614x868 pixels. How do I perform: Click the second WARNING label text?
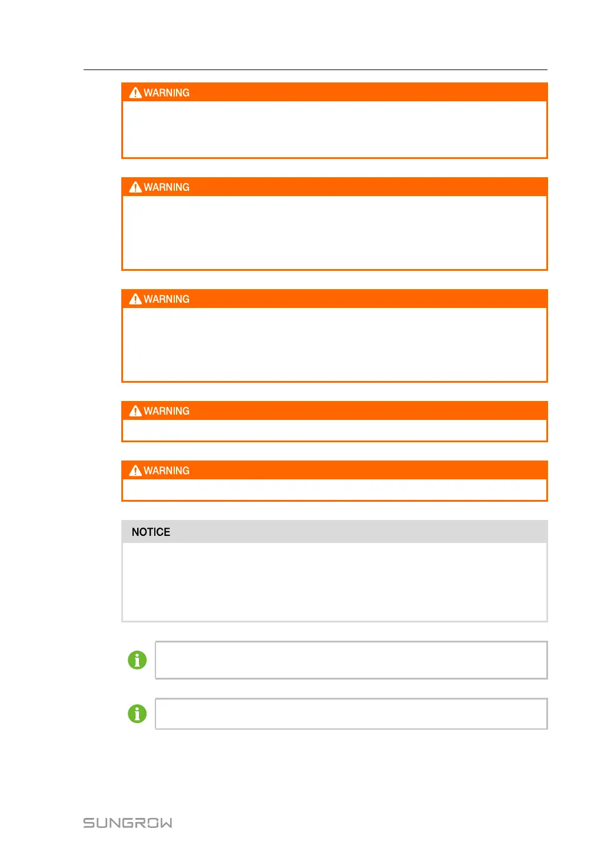pos(167,187)
